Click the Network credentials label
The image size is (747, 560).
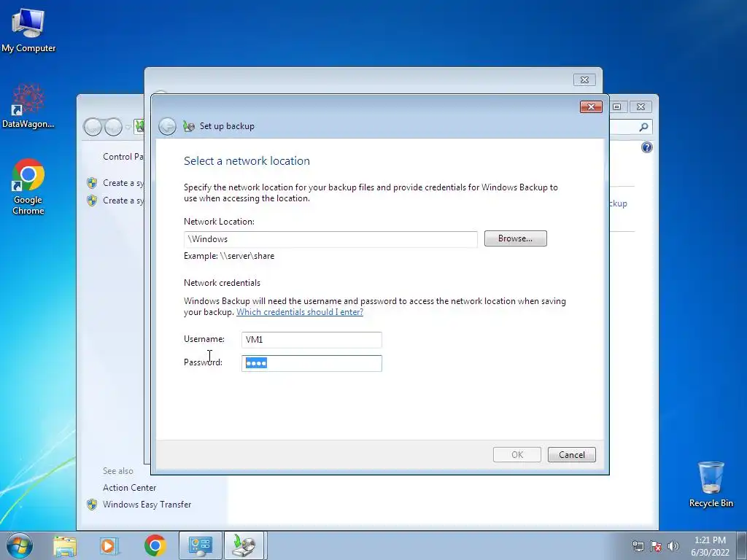tap(222, 283)
